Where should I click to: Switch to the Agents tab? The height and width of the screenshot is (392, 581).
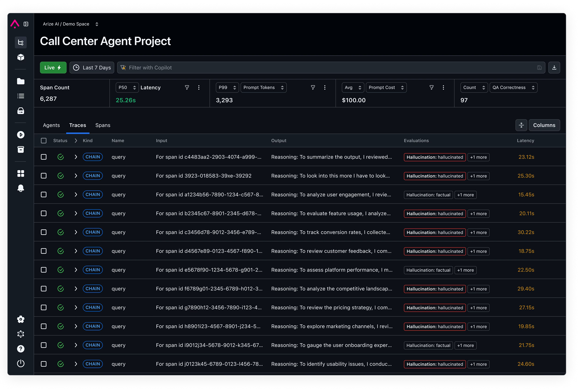tap(51, 125)
